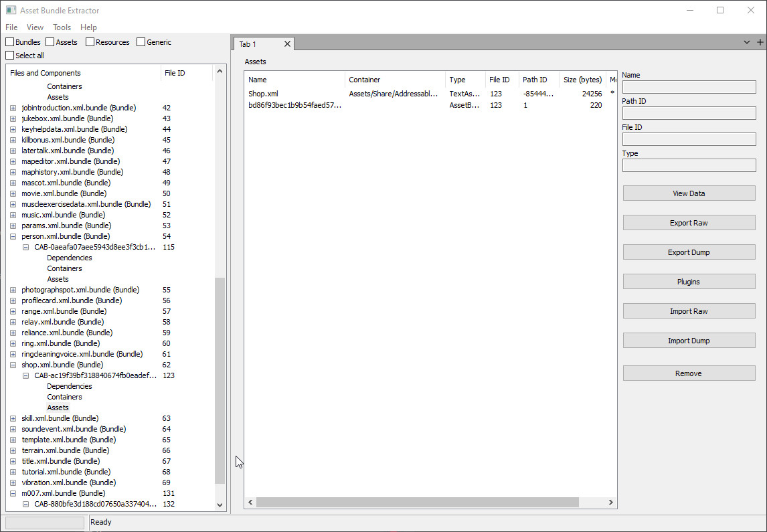Collapse the person.xml.bundle node
Viewport: 767px width, 532px height.
click(x=13, y=236)
